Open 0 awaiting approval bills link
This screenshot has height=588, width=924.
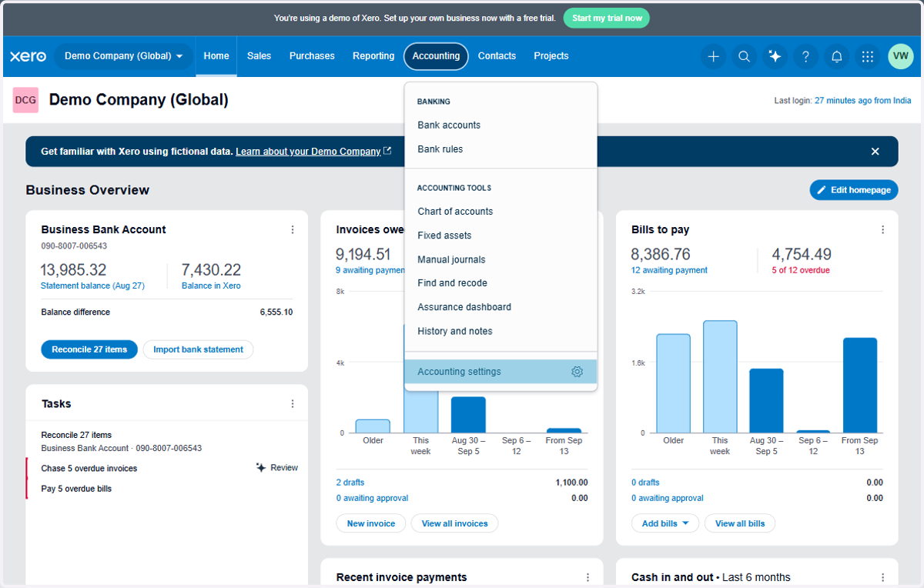(x=668, y=498)
